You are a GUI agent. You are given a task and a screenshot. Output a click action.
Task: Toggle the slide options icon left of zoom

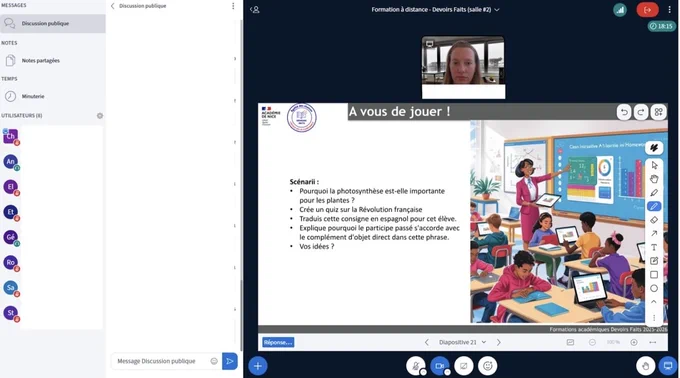(x=570, y=342)
